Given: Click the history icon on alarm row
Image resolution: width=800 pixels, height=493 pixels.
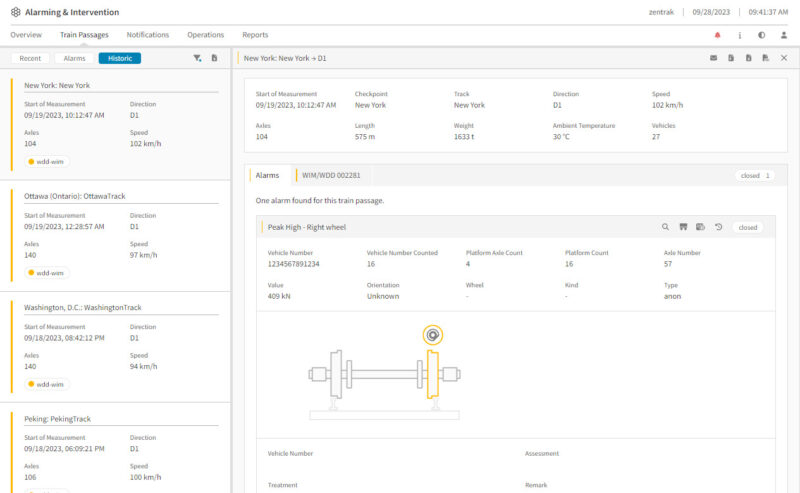Looking at the screenshot, I should tap(718, 227).
